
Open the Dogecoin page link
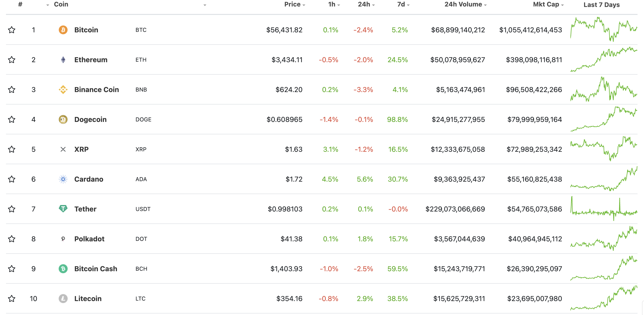[90, 119]
